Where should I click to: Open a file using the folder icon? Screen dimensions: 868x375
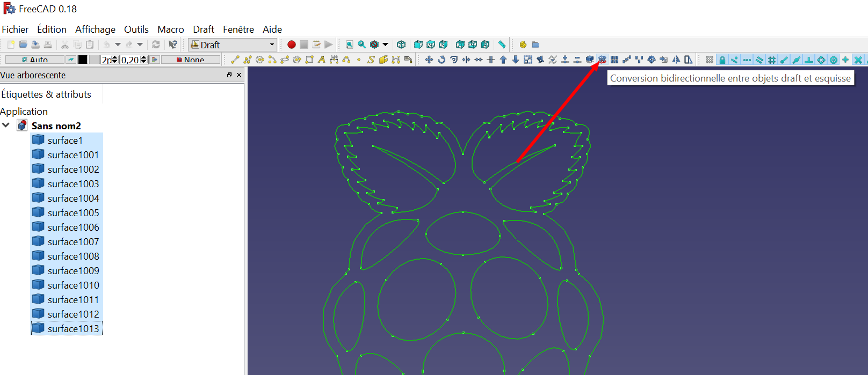pos(23,45)
